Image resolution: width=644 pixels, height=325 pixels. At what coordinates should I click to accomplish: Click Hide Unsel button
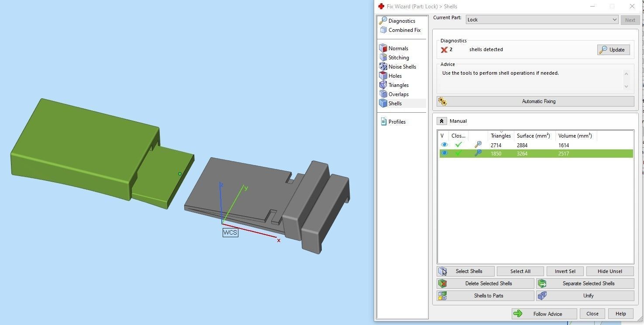pyautogui.click(x=610, y=271)
